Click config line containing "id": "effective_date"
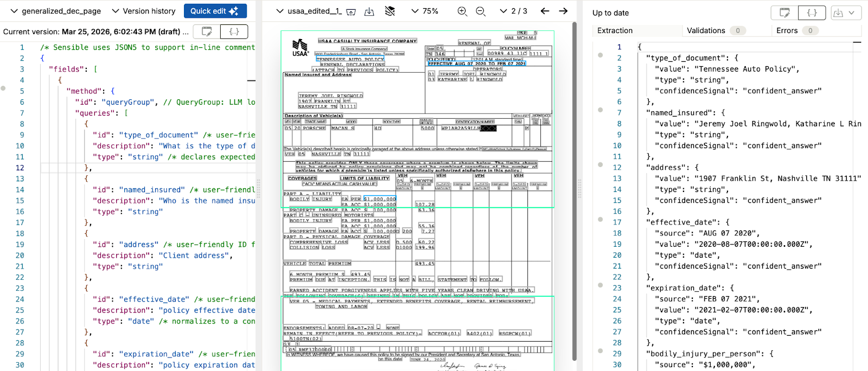 tap(174, 299)
